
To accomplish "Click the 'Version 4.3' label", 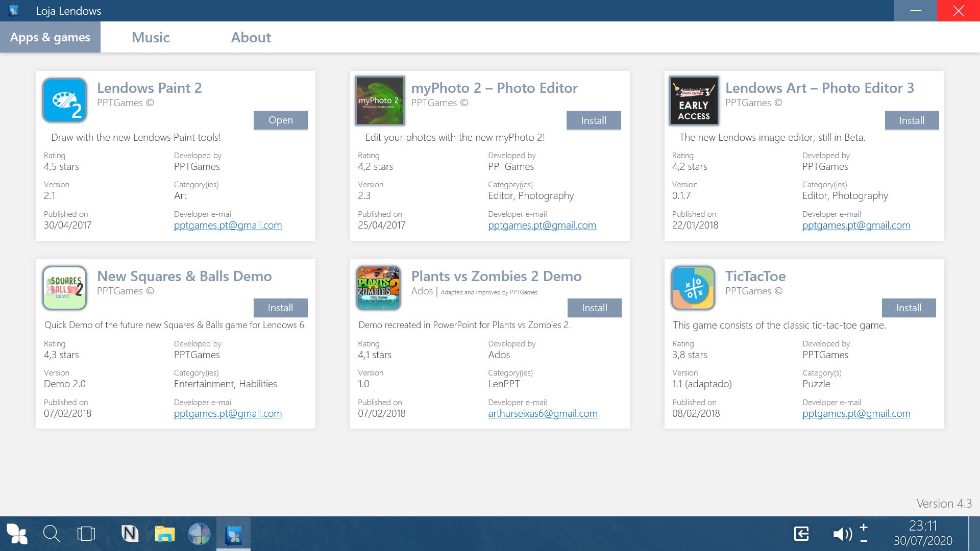I will 944,504.
